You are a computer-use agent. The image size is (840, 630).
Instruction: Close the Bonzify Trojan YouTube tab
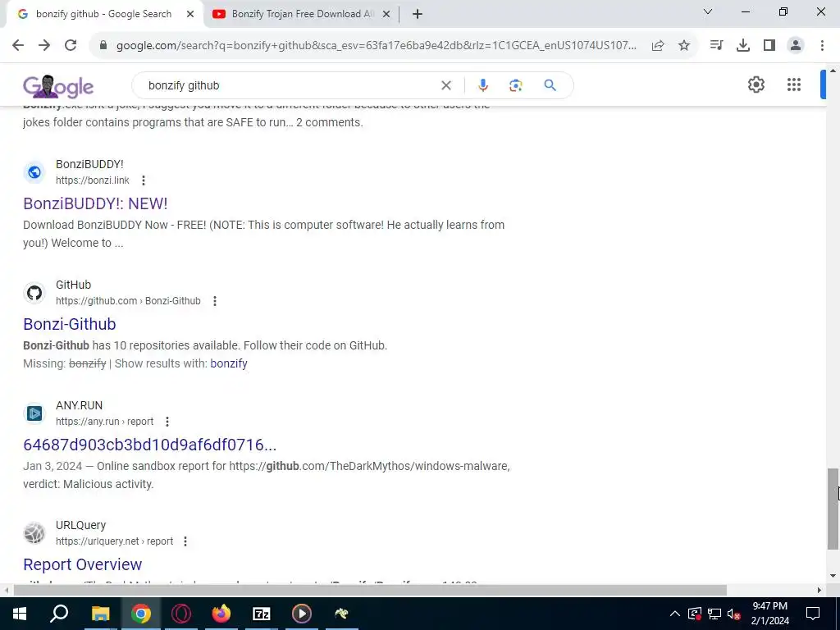386,15
